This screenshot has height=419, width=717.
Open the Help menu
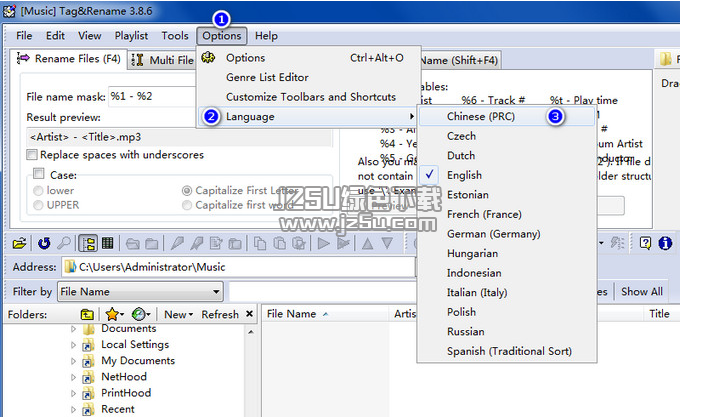coord(266,36)
